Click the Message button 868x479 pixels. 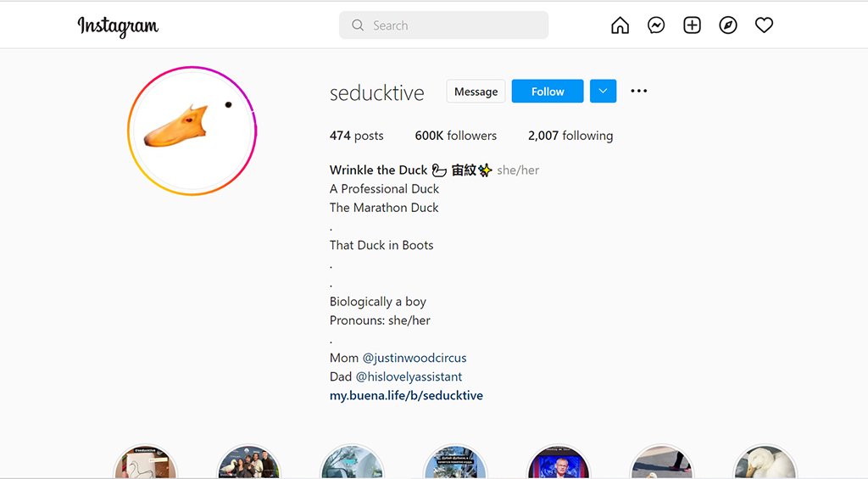(x=476, y=92)
